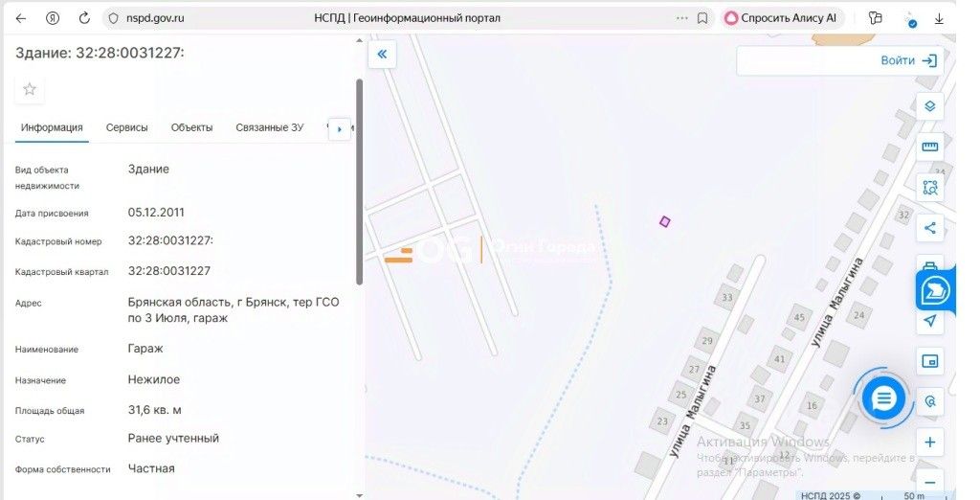Zoom out the map with minus button
The width and height of the screenshot is (980, 500).
930,483
